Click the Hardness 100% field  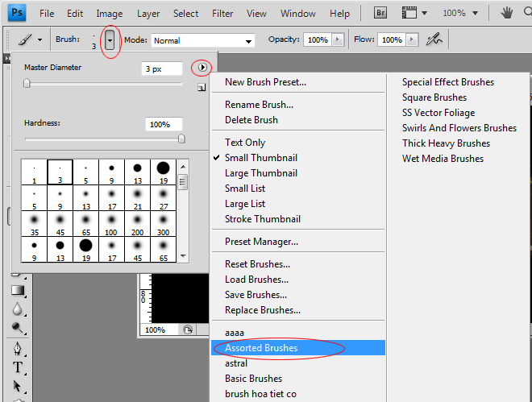[164, 124]
